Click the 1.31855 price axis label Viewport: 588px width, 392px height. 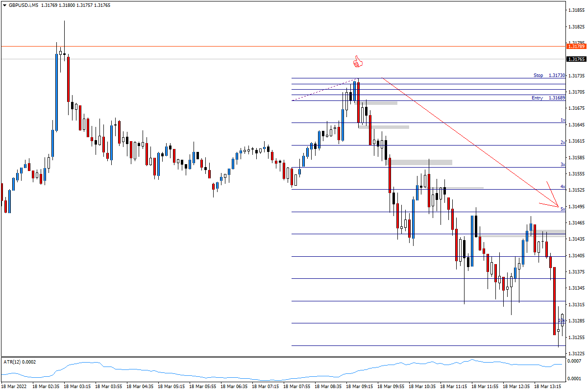[577, 10]
